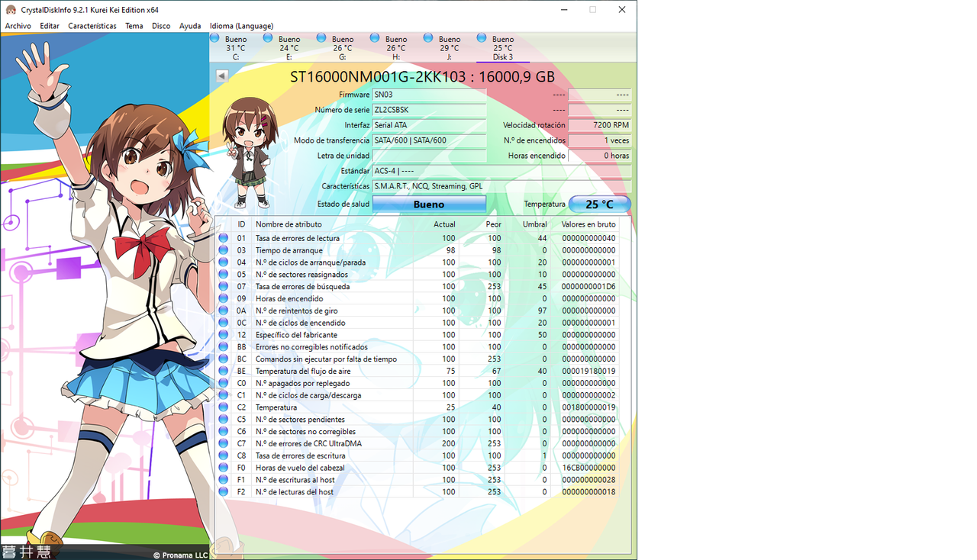Click the chibi character image beside the Firmware field
This screenshot has height=560, width=977.
(251, 153)
